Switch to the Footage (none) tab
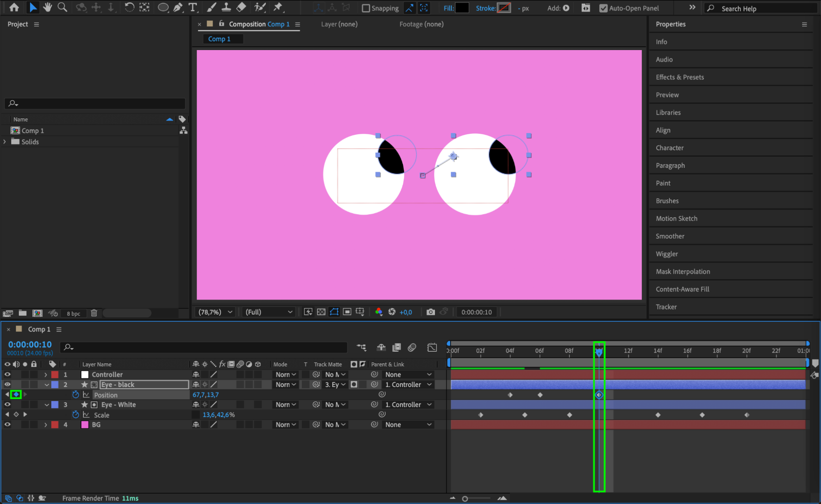 tap(421, 24)
